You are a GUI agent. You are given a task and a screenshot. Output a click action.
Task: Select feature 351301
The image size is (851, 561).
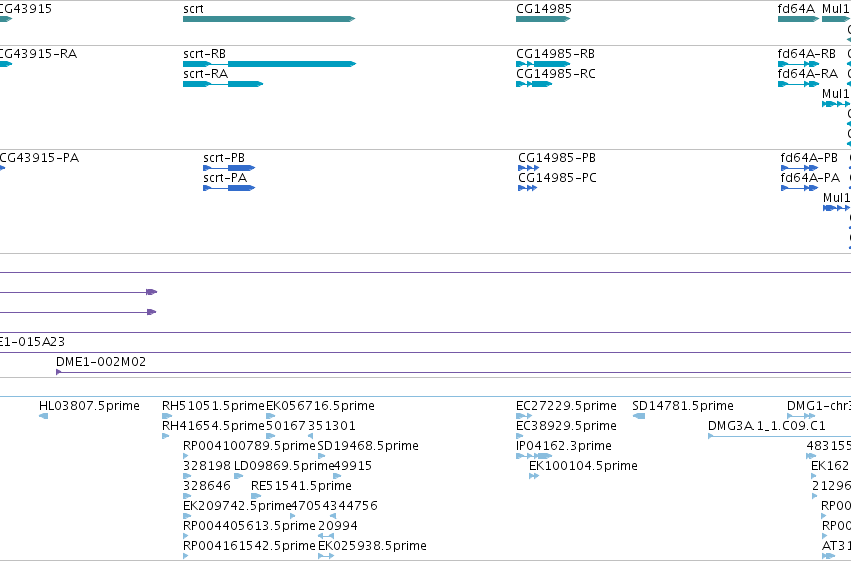(310, 436)
